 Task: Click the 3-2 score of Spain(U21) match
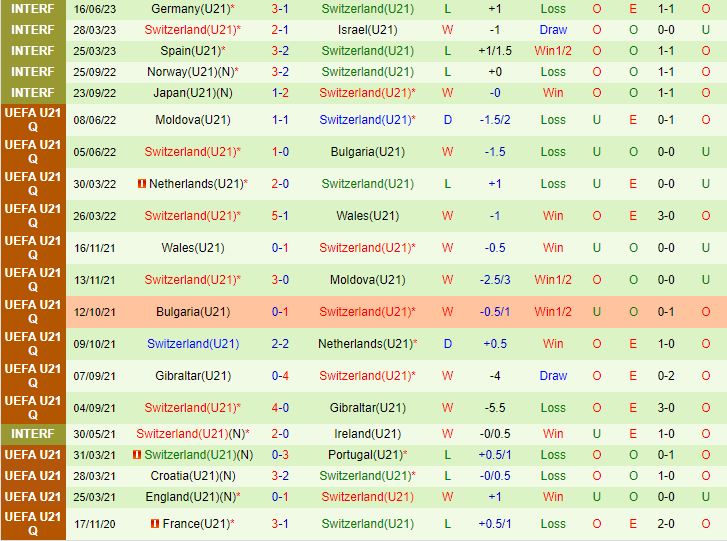(280, 51)
